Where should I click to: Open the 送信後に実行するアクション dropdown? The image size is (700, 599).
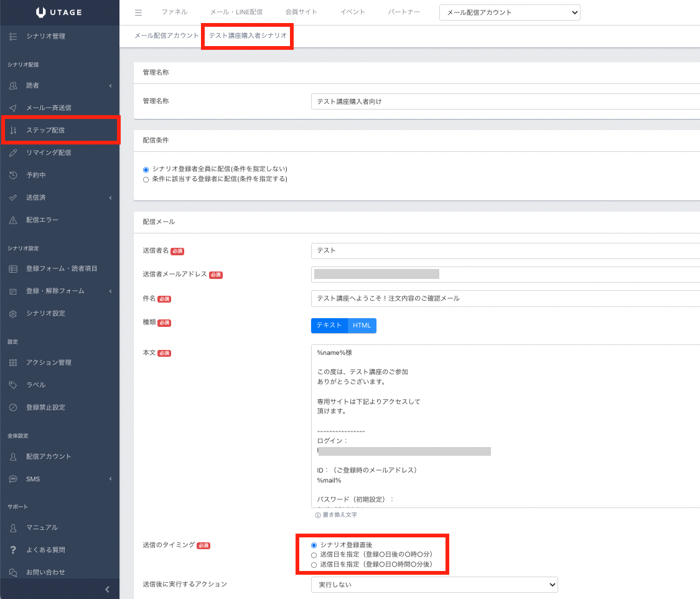click(434, 585)
